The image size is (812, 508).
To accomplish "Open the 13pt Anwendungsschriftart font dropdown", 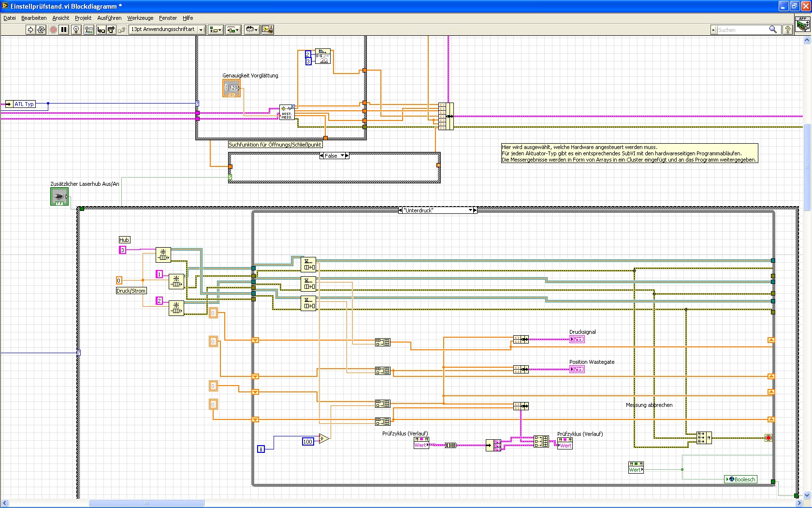I will (167, 30).
